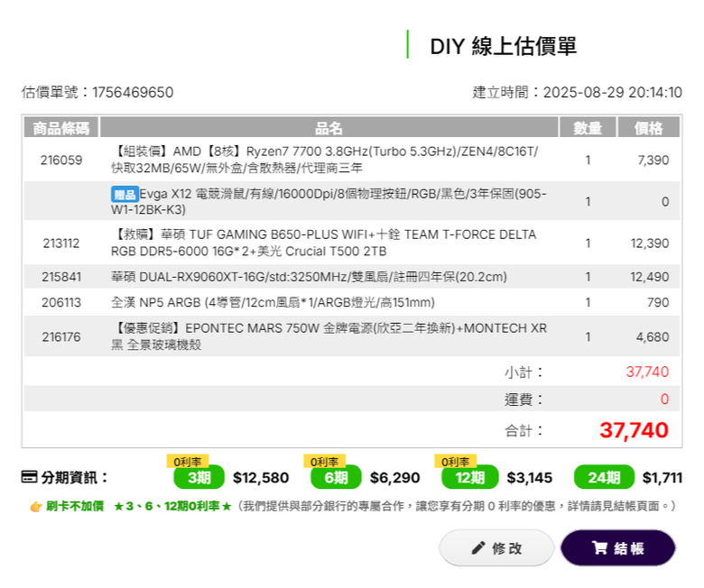
Task: Click the 0利率 tag above 12期
Action: pyautogui.click(x=455, y=462)
